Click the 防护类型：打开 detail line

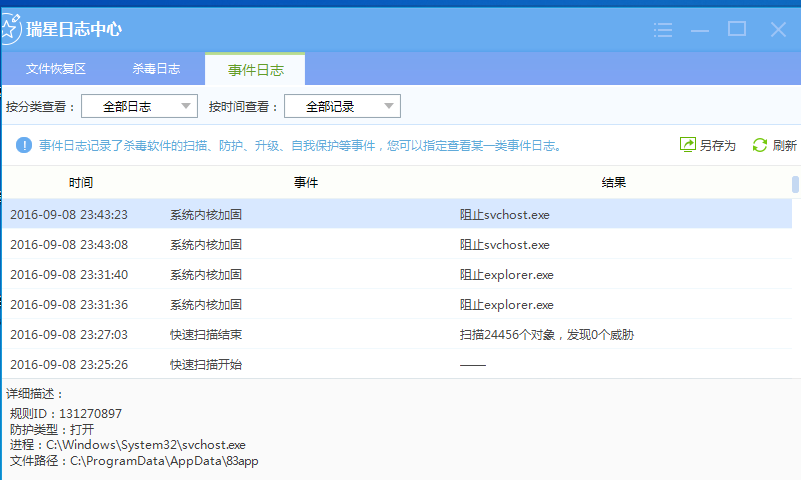(52, 429)
